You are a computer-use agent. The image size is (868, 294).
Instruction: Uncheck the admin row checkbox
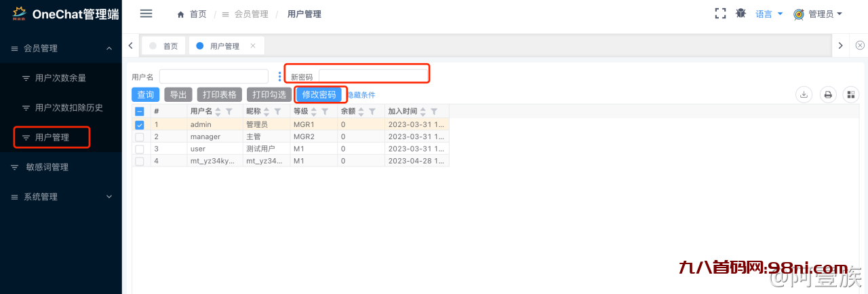point(140,125)
